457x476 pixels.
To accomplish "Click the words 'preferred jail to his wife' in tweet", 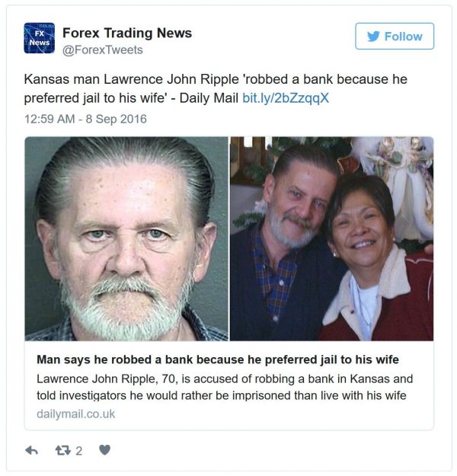I will click(95, 98).
